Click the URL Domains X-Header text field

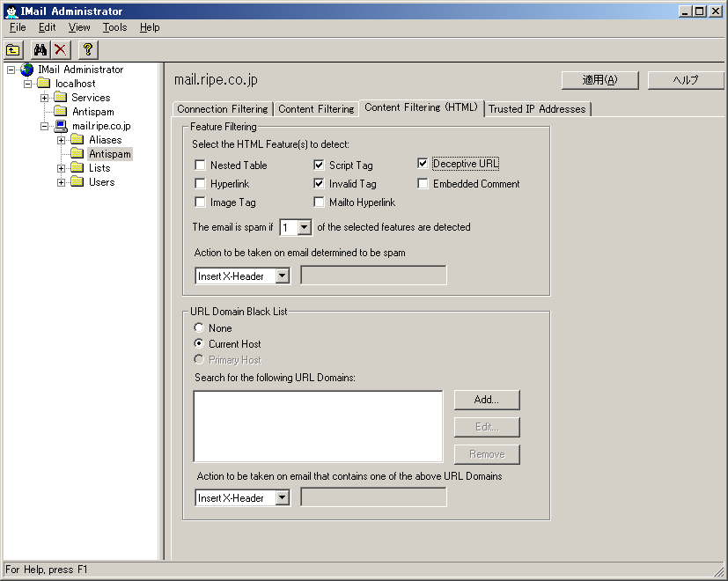373,497
